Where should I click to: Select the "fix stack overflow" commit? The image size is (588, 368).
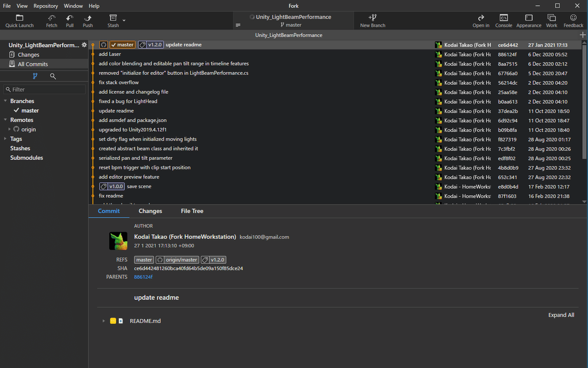[119, 83]
